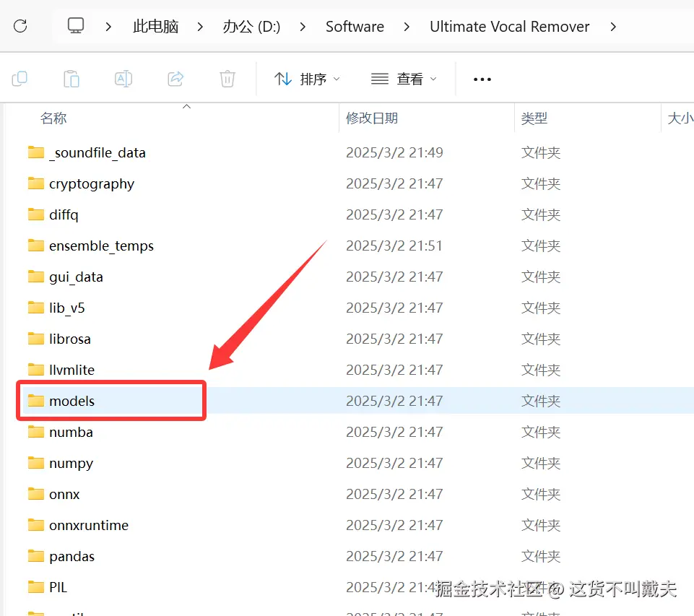Click the 文件夹 type cell for models
Screen dimensions: 694x616
pos(541,401)
